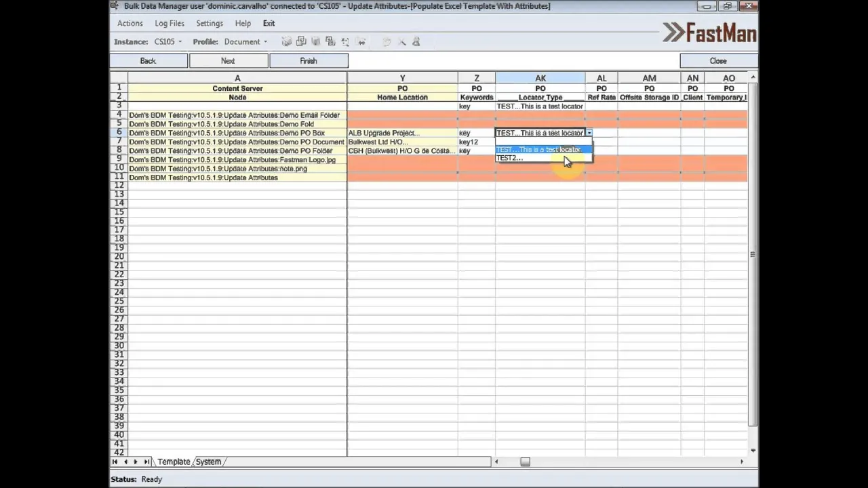Click the Finish button
This screenshot has height=488, width=868.
[309, 61]
